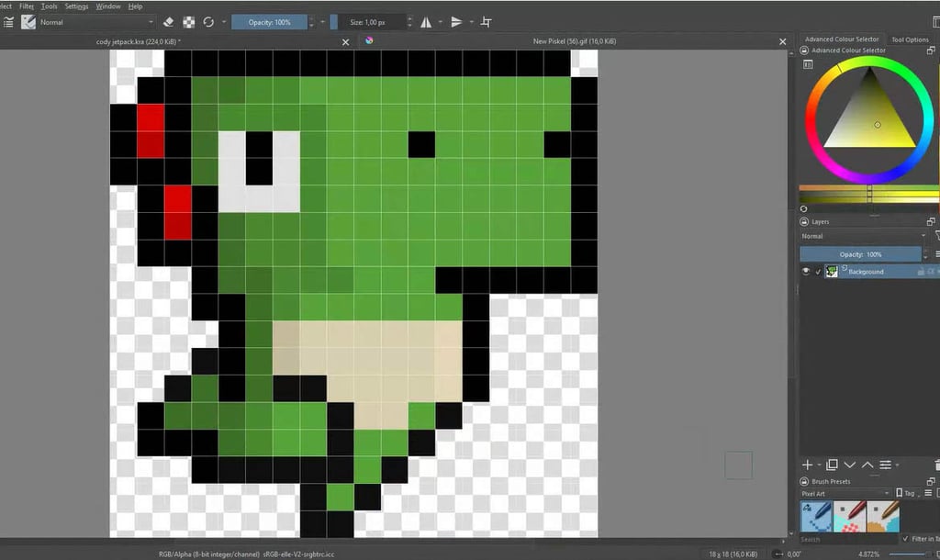Expand vertical mirror options arrow
The width and height of the screenshot is (940, 560).
click(x=471, y=22)
